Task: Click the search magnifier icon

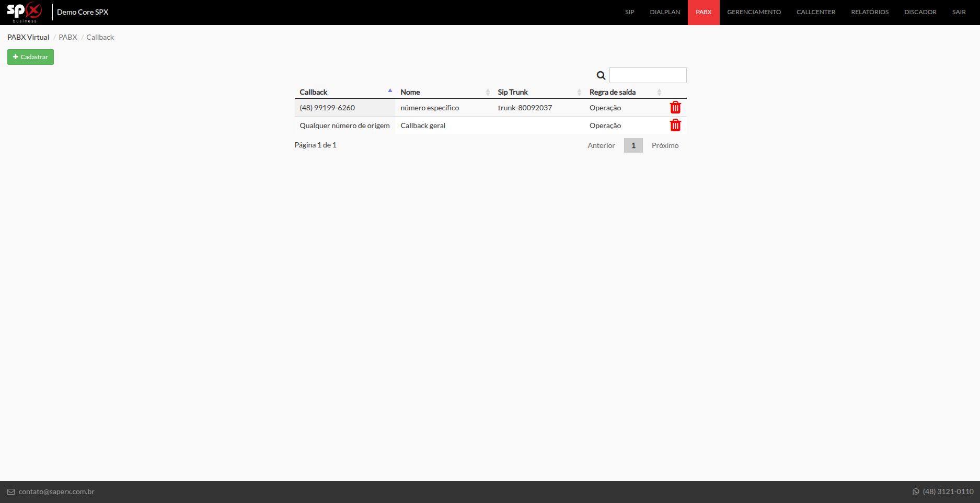Action: 601,76
